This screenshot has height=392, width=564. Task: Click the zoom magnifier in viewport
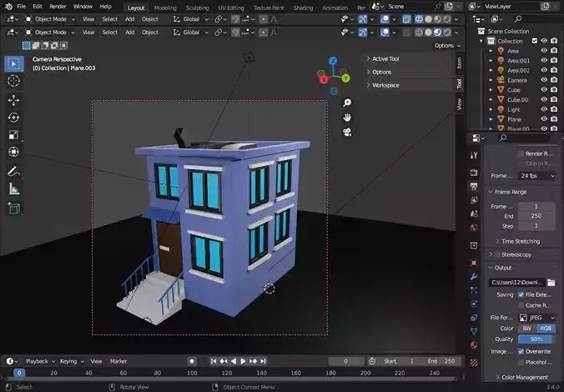click(x=347, y=103)
